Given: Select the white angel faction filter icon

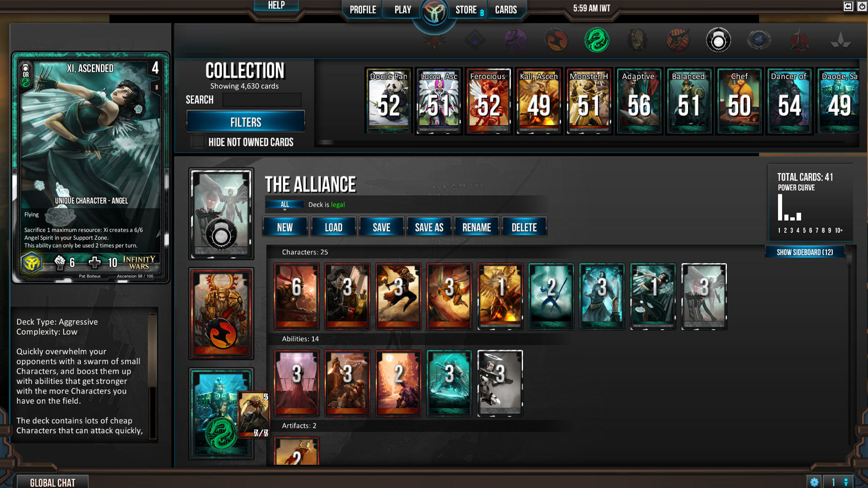Looking at the screenshot, I should coord(718,40).
